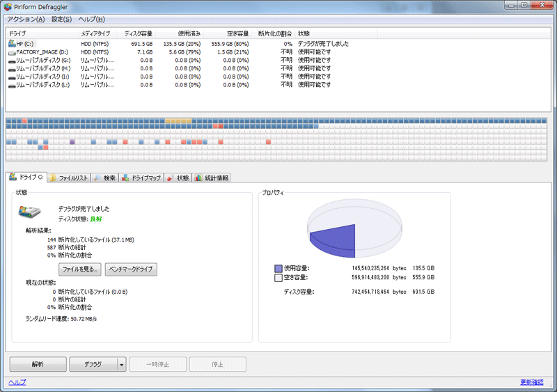
Task: Click the ランダムリード速度: 50.72 MB/s text
Action: tap(61, 319)
